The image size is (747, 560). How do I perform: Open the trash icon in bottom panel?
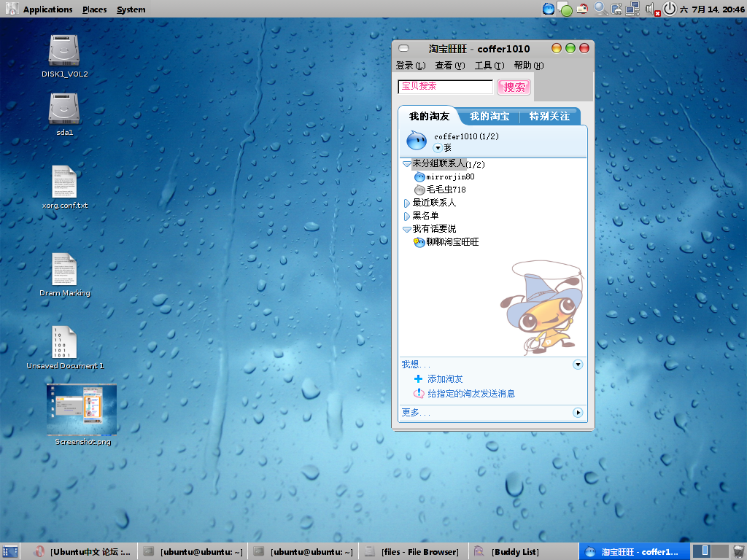click(739, 551)
